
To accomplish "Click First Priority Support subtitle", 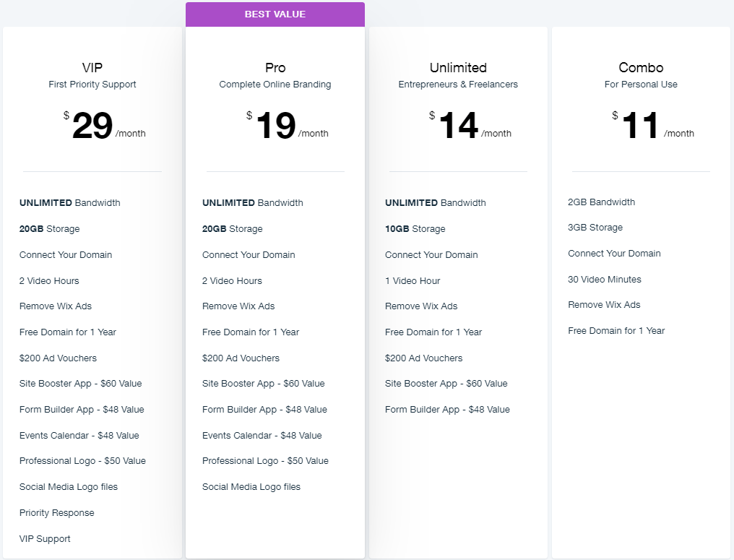I will click(x=92, y=85).
